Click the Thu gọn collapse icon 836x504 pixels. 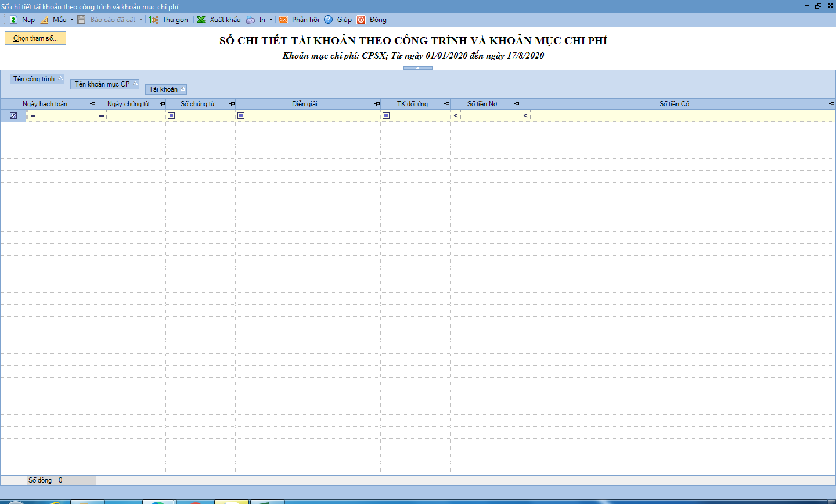154,20
